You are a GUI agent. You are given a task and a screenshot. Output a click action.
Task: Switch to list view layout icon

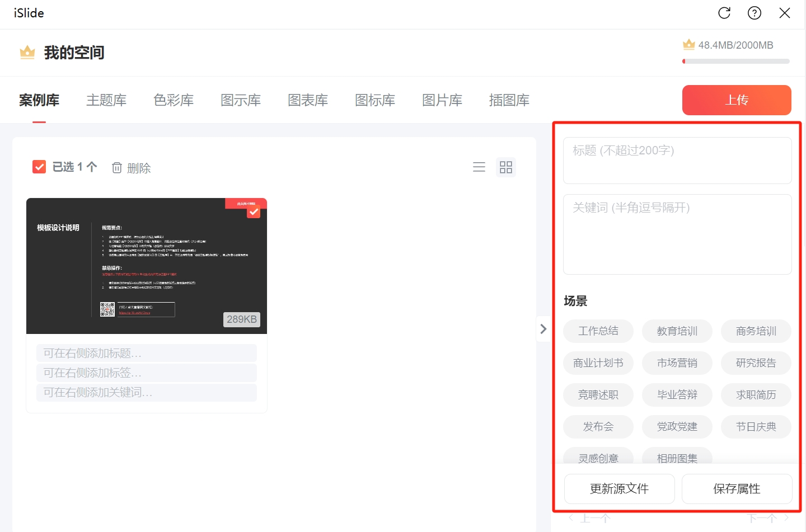click(x=479, y=167)
